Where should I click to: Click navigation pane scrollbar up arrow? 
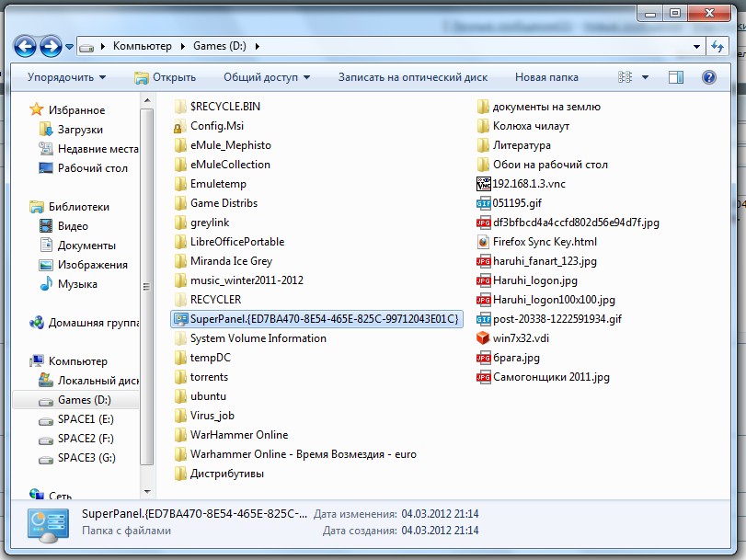(x=147, y=100)
